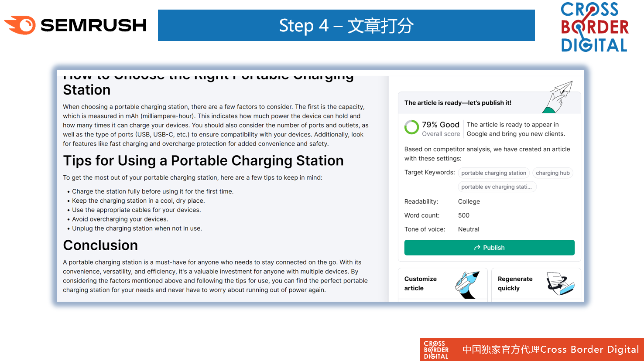The width and height of the screenshot is (644, 361).
Task: Click the Word count value 500
Action: (463, 215)
